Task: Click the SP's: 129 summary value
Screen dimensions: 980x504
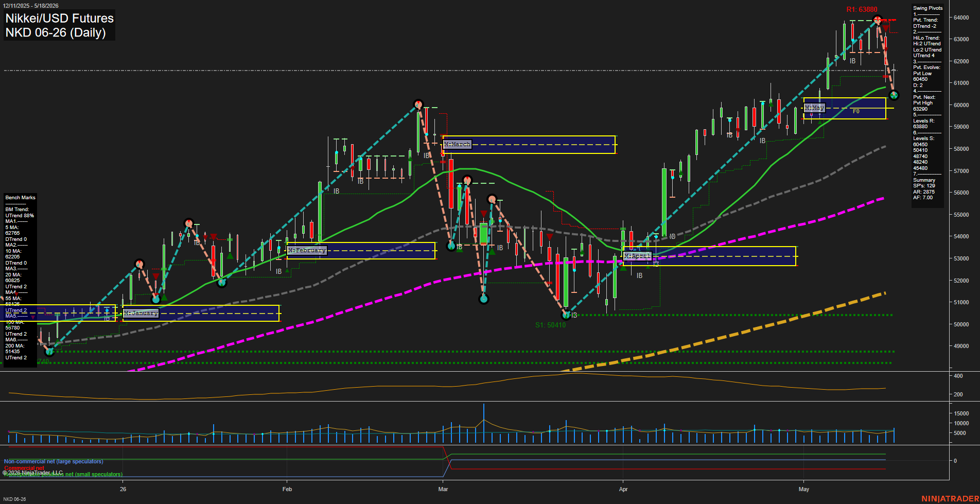Action: (924, 186)
